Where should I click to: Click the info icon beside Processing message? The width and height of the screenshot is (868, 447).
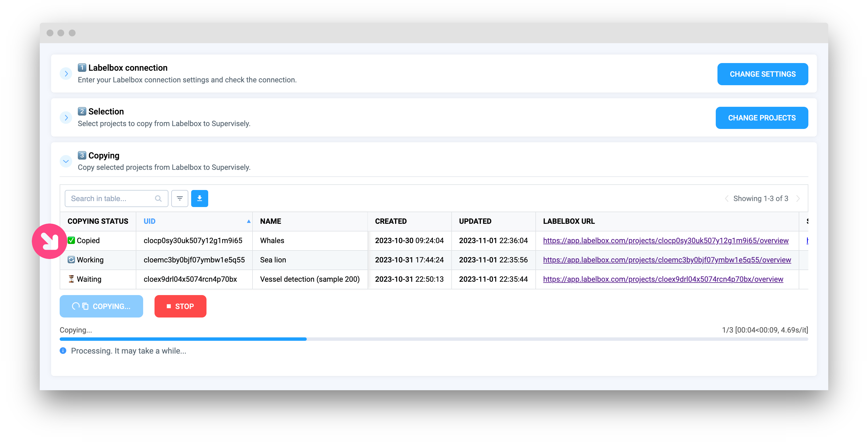click(x=63, y=351)
